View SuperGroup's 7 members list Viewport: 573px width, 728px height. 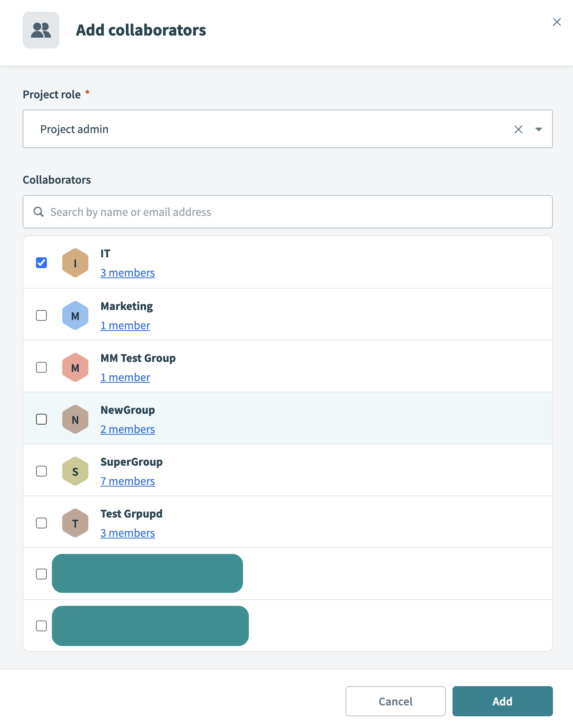point(128,481)
